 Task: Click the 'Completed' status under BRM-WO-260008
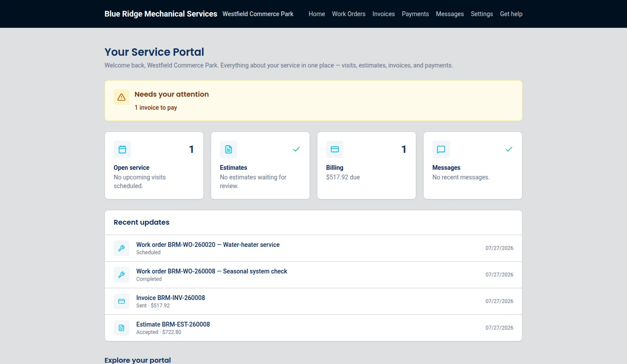point(149,279)
